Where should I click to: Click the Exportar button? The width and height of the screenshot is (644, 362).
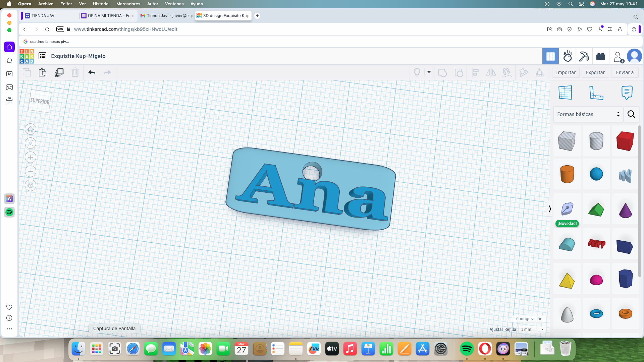(595, 72)
